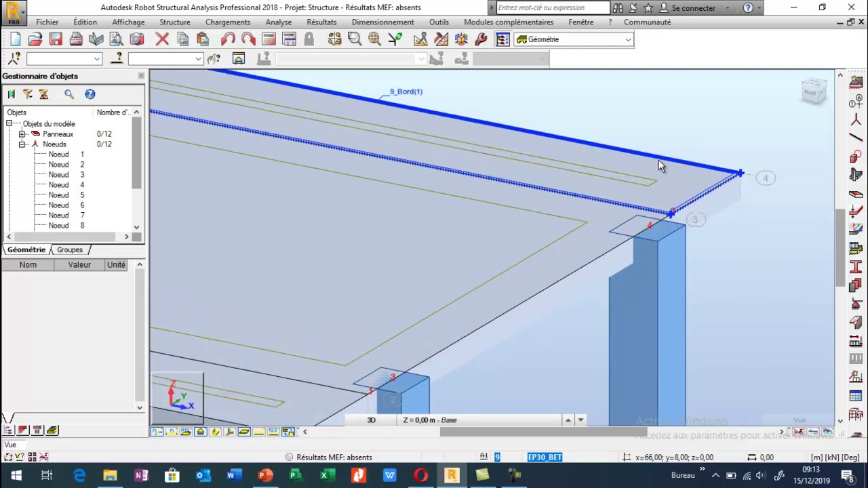Expand the Panneaux tree node
Screen dimensions: 868x488
click(x=22, y=134)
